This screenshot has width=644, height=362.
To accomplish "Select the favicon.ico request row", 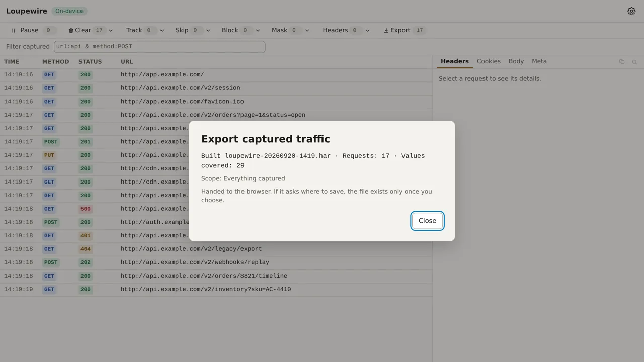I will 216,102.
